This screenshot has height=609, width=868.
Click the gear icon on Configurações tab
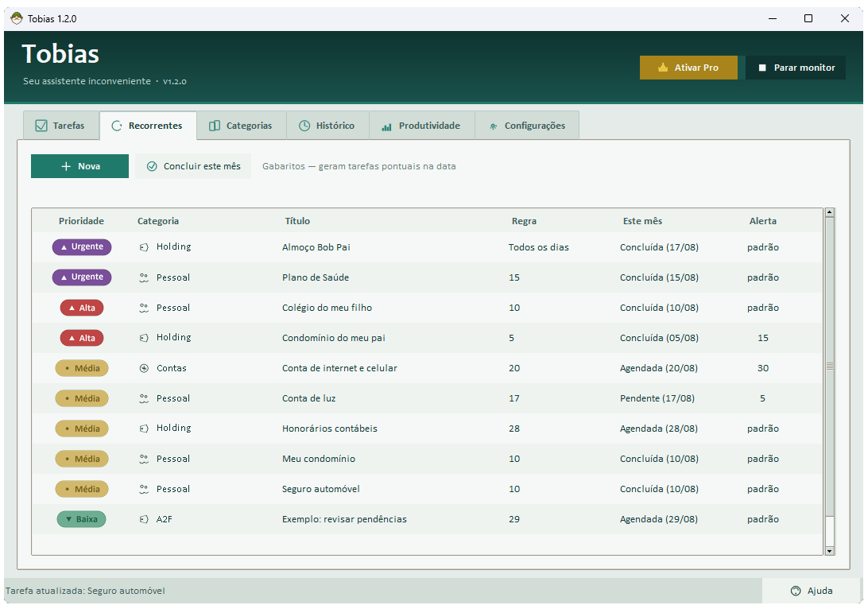click(x=493, y=126)
